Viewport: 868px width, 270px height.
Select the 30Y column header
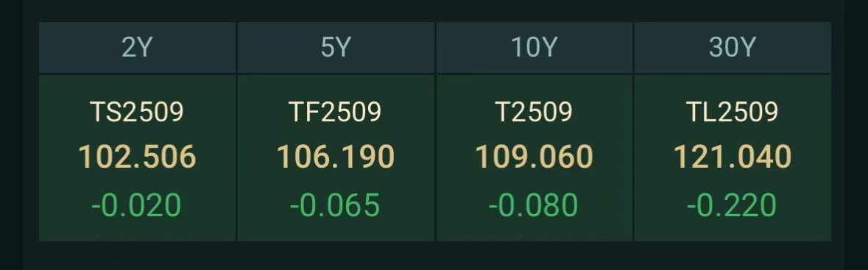click(x=733, y=48)
